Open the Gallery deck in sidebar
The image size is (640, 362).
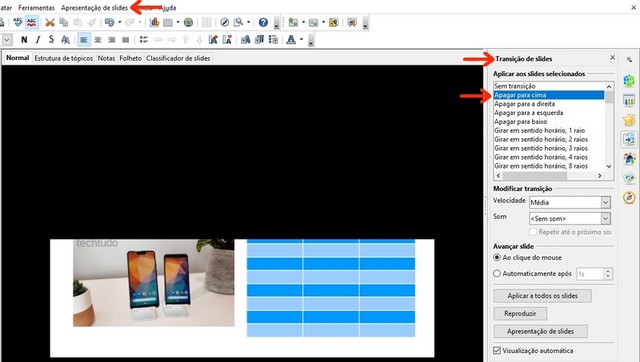point(629,178)
